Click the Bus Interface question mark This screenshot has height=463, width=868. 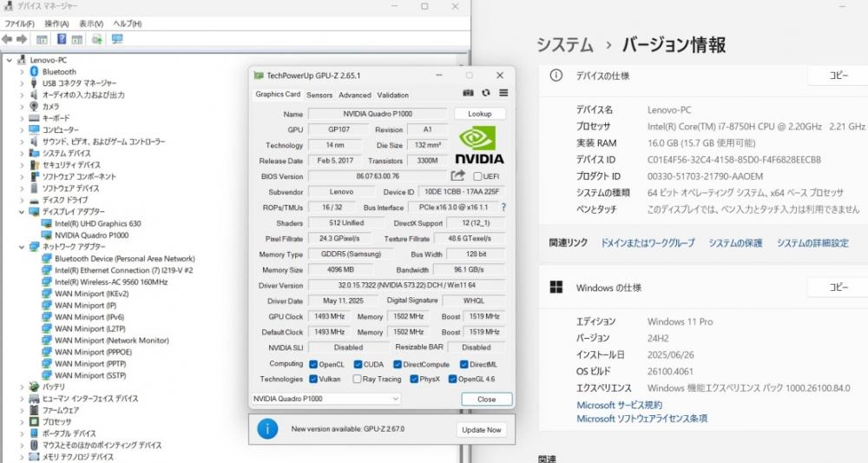tap(503, 207)
